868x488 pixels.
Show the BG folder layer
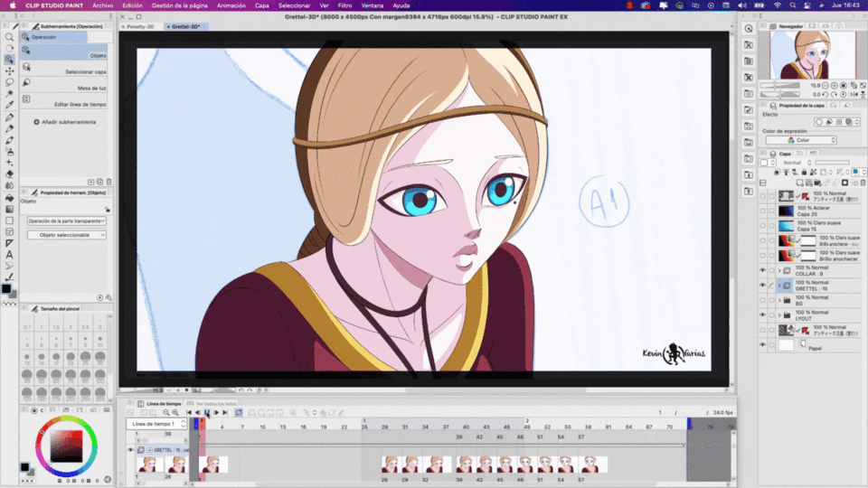[763, 300]
